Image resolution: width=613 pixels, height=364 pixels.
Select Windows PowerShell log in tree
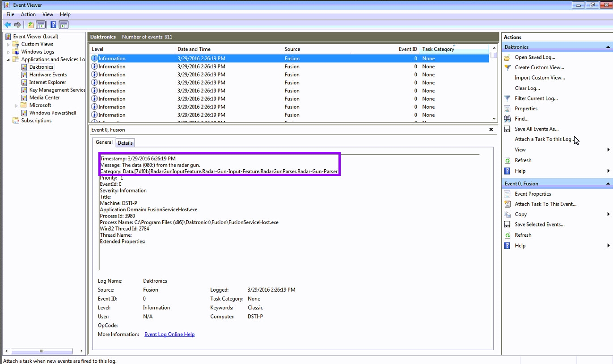click(52, 113)
